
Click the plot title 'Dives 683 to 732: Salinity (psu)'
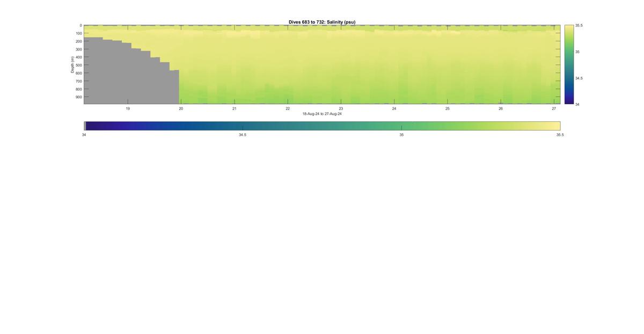point(322,22)
